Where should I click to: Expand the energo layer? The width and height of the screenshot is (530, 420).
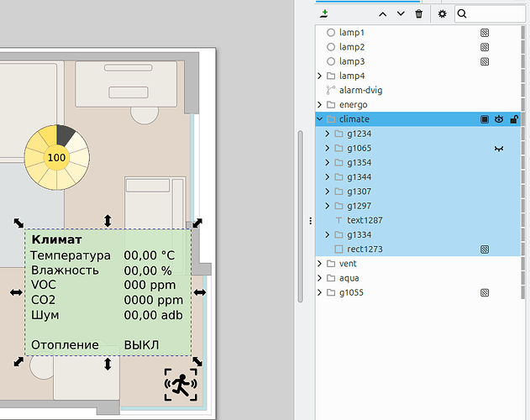point(319,105)
